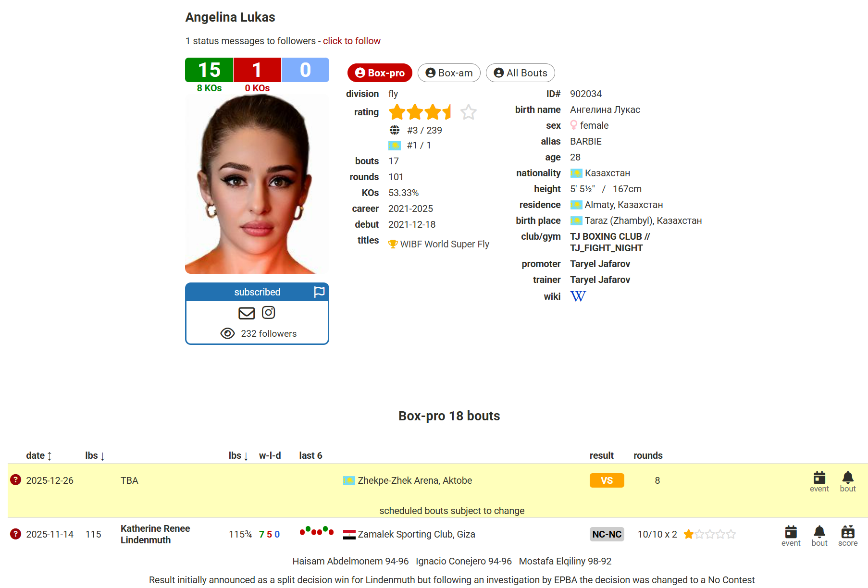Open the Instagram icon link

268,313
